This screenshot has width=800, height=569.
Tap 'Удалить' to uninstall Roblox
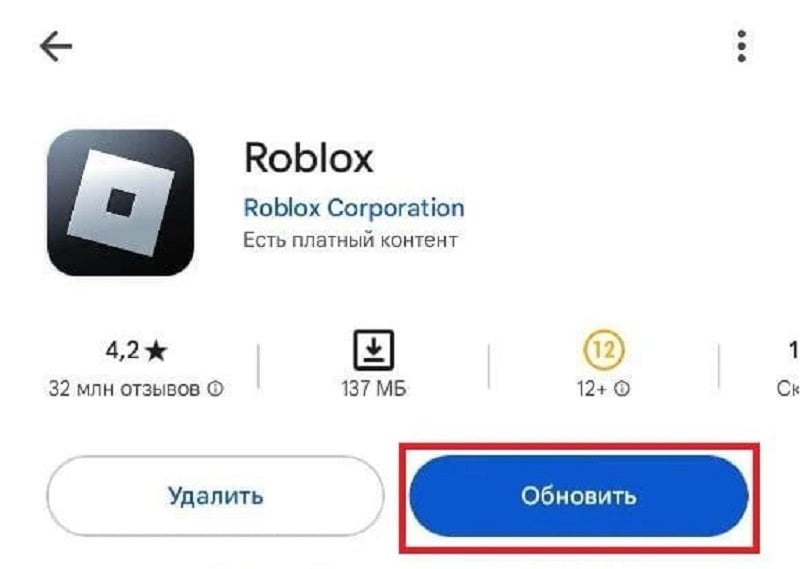(x=215, y=496)
